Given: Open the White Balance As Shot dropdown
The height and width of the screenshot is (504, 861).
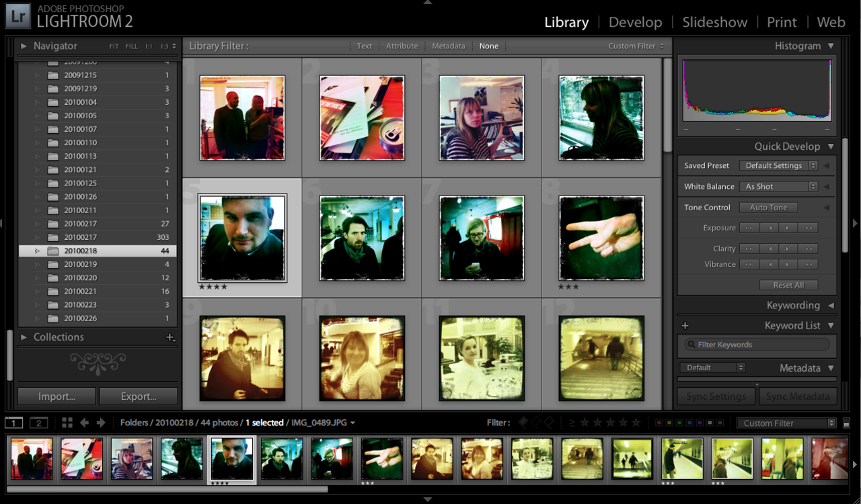Looking at the screenshot, I should (x=778, y=186).
